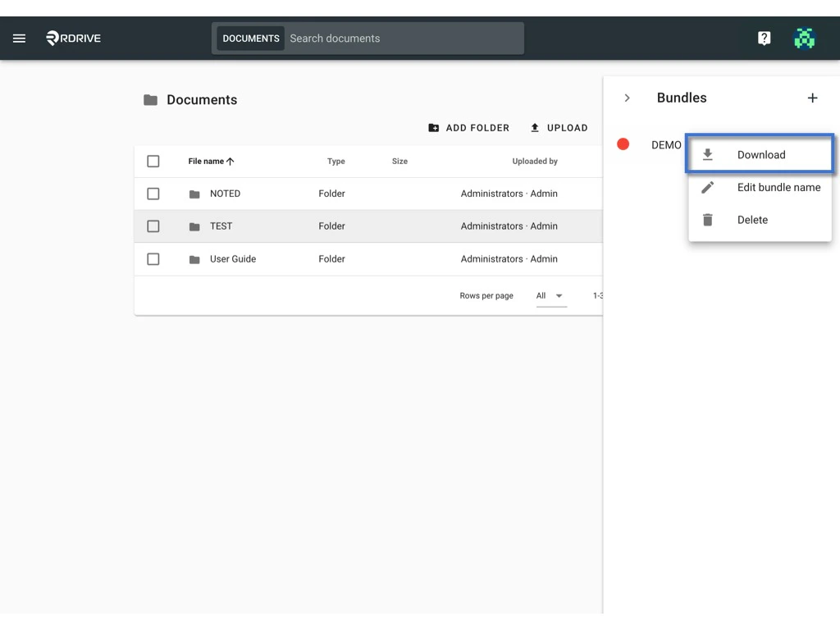The width and height of the screenshot is (840, 630).
Task: Click the RDRIVE logo
Action: click(73, 38)
